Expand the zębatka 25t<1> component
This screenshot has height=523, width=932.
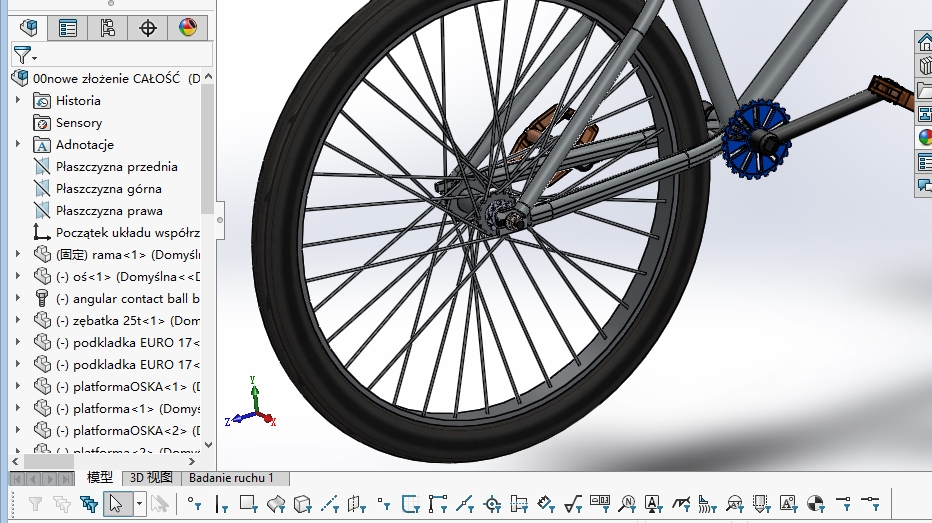(18, 320)
